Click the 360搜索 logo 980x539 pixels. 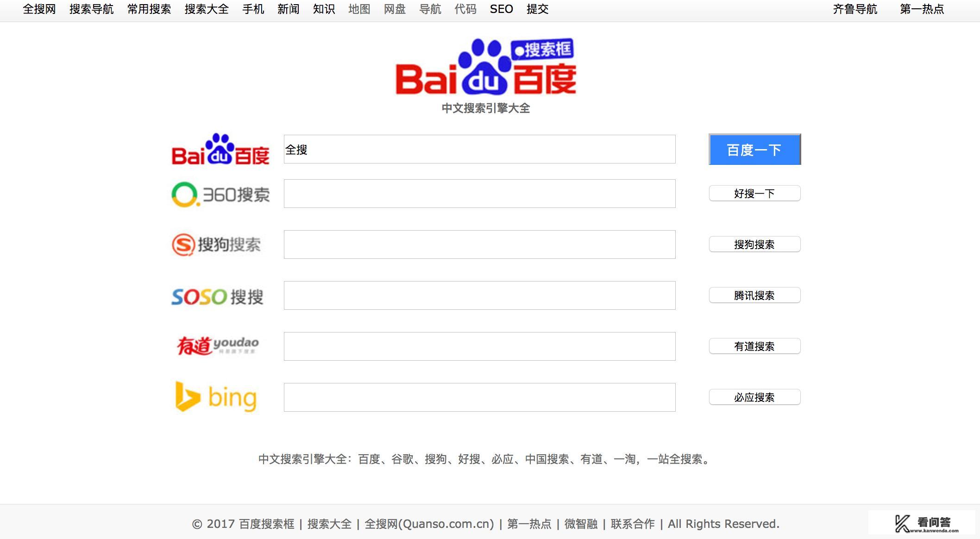tap(220, 194)
